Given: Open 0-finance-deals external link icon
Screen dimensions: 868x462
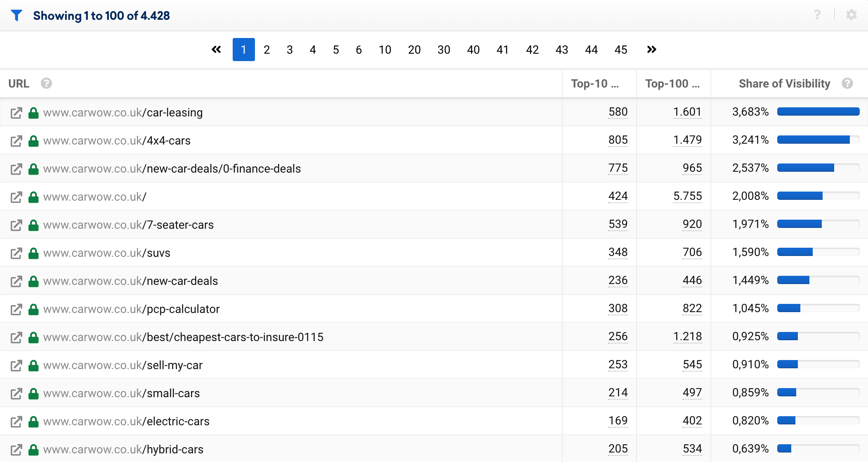Looking at the screenshot, I should 16,169.
